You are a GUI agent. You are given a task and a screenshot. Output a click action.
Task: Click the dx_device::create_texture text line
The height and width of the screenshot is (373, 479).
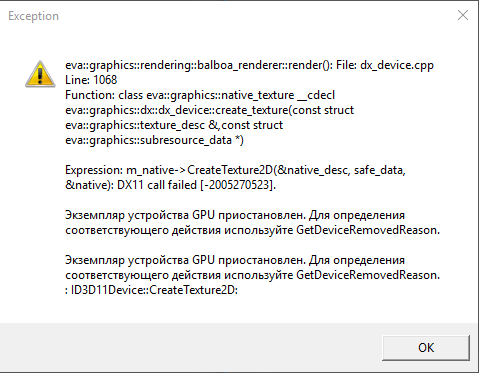tap(209, 110)
